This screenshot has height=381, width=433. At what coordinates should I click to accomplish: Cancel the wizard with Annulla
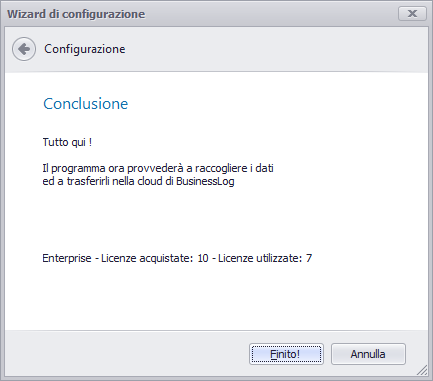click(368, 354)
